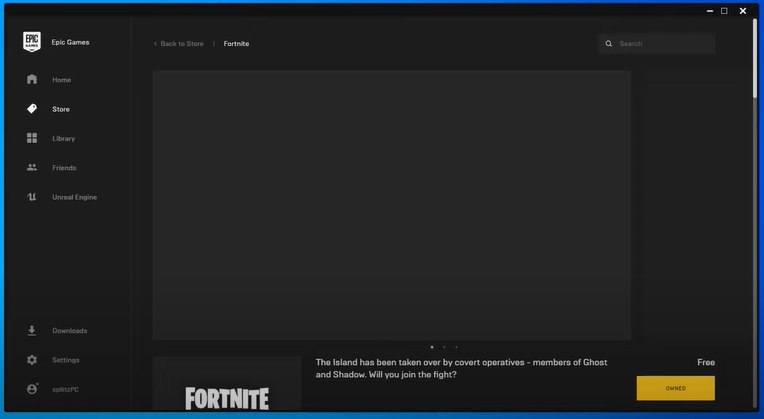764x419 pixels.
Task: Click the search magnifier icon
Action: (x=609, y=44)
